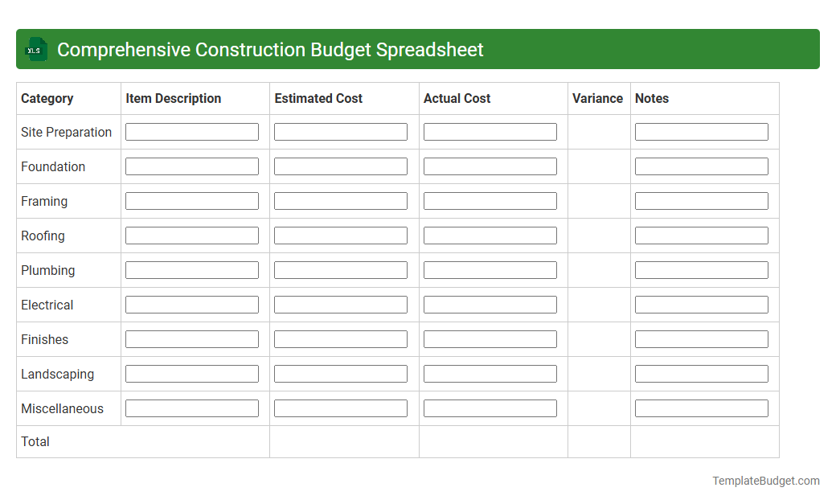Click the Actual Cost field for Framing
This screenshot has width=836, height=504.
click(x=490, y=200)
